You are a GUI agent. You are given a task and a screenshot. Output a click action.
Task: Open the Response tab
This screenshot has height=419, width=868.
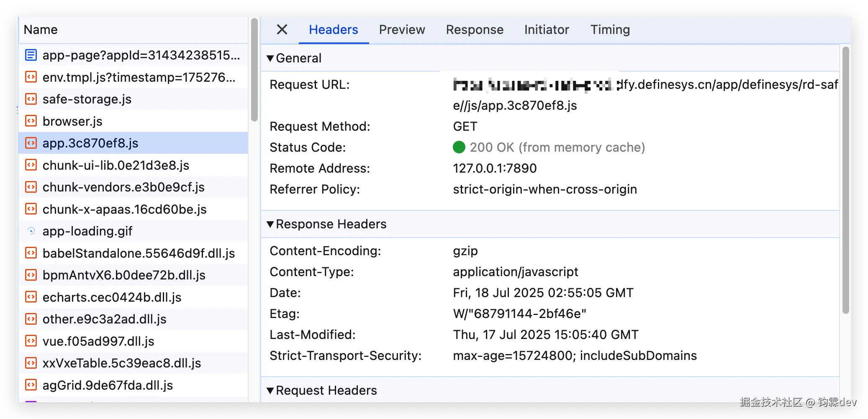[475, 29]
